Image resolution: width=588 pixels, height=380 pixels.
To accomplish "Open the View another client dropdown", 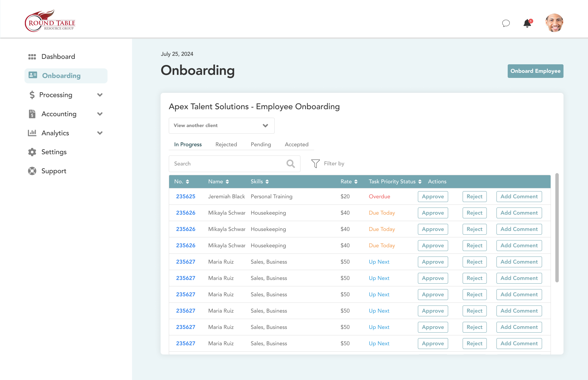I will pos(221,126).
